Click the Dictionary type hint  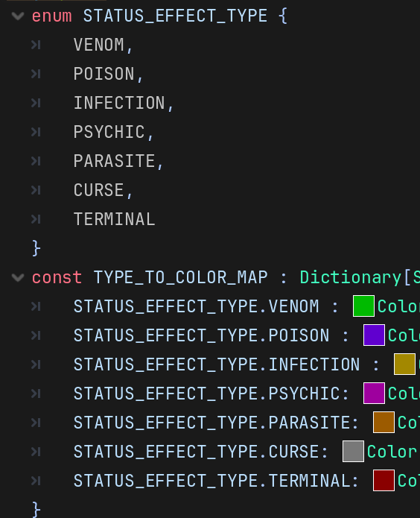[x=351, y=277]
